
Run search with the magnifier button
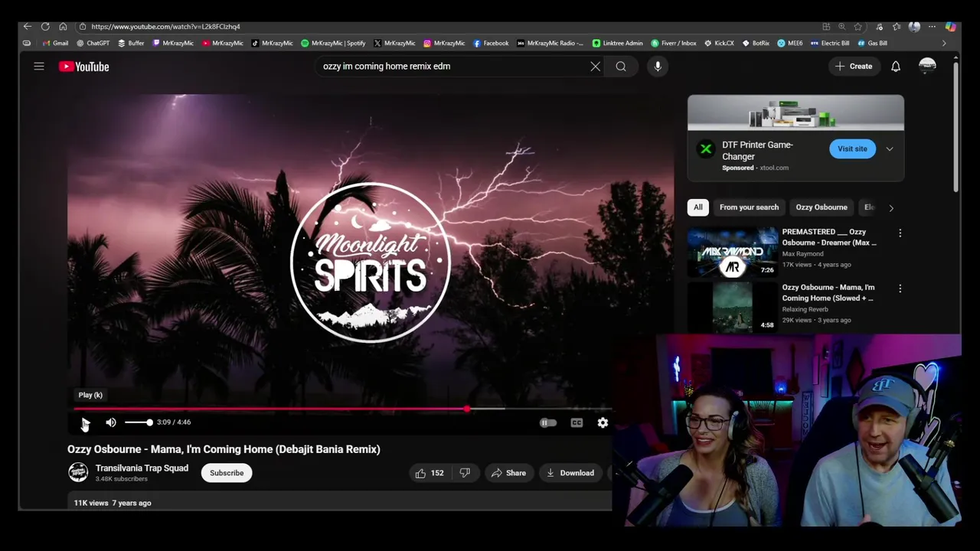click(x=621, y=67)
